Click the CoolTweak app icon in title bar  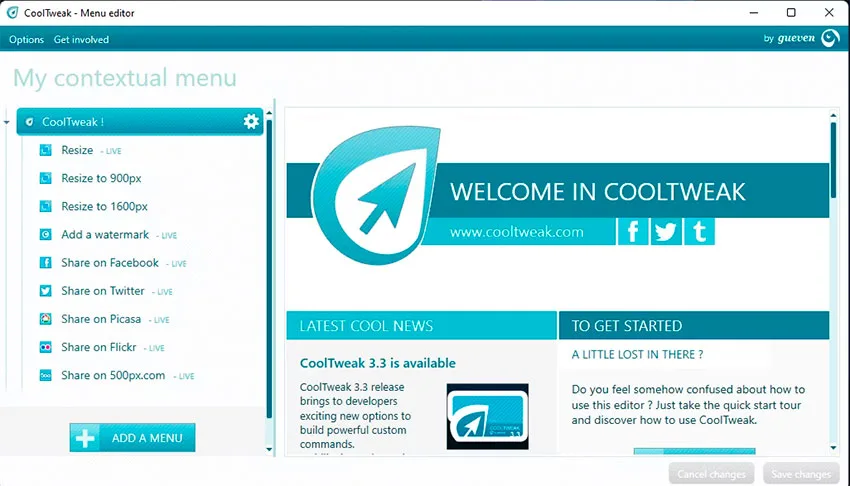click(12, 12)
